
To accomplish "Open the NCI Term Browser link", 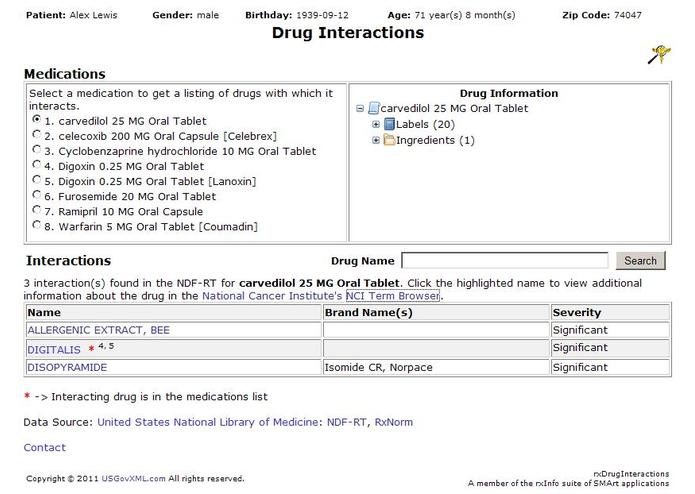I will (x=393, y=296).
